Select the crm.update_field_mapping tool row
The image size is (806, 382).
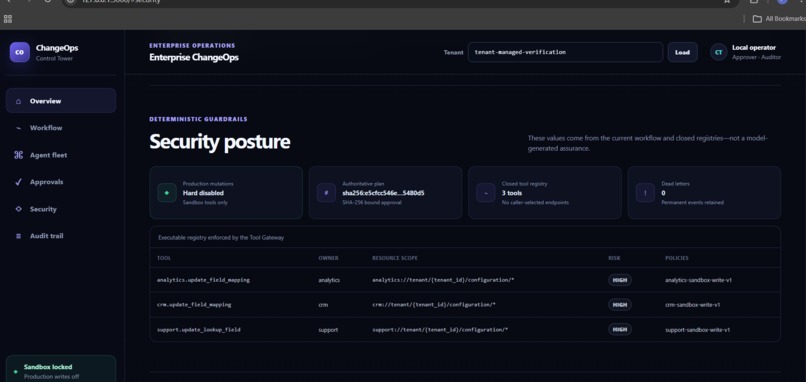click(465, 305)
